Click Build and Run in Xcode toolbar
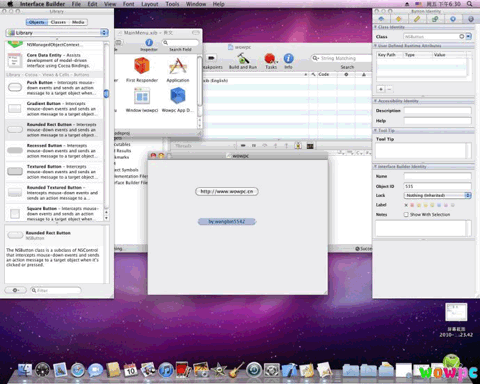This screenshot has height=384, width=480. pos(243,61)
